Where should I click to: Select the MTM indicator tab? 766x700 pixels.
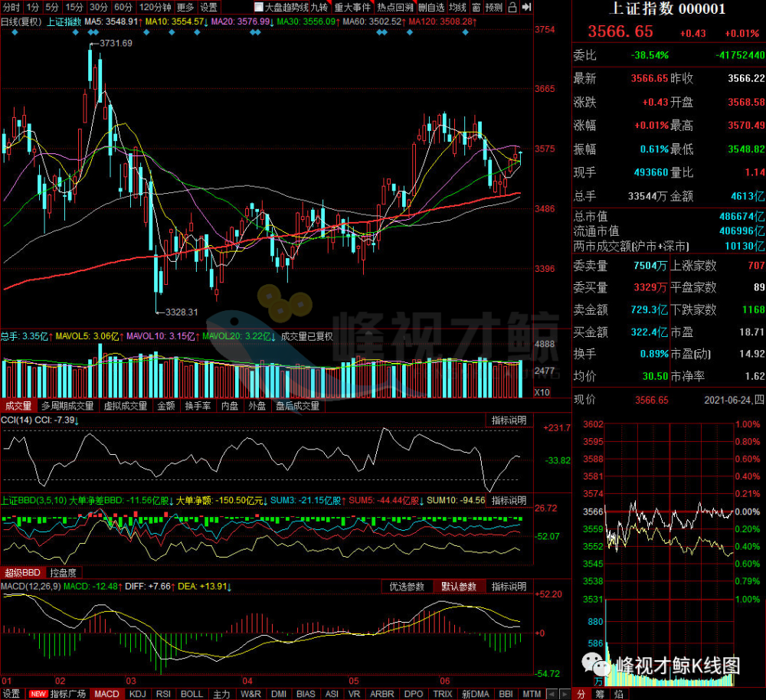coord(532,694)
